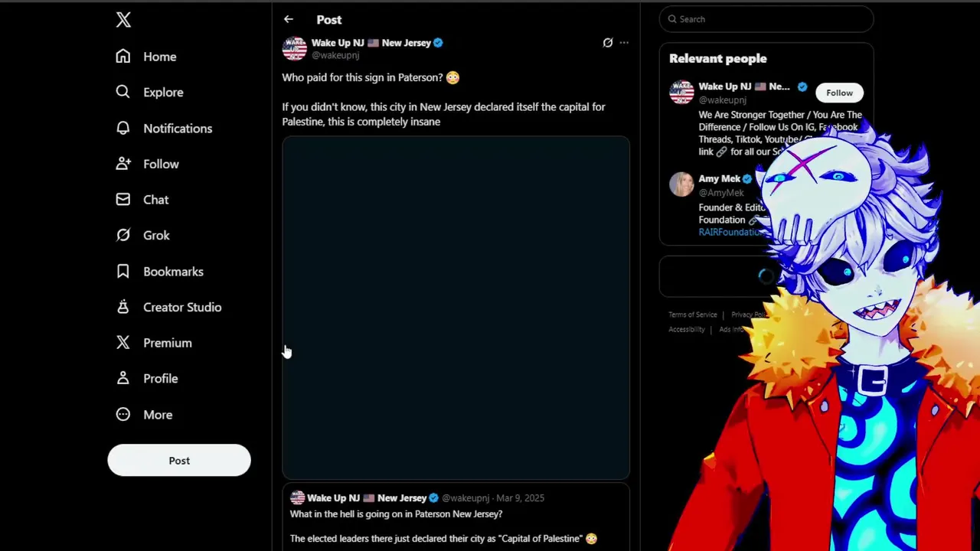Expand the More menu
Screen dimensions: 980x551
point(144,415)
